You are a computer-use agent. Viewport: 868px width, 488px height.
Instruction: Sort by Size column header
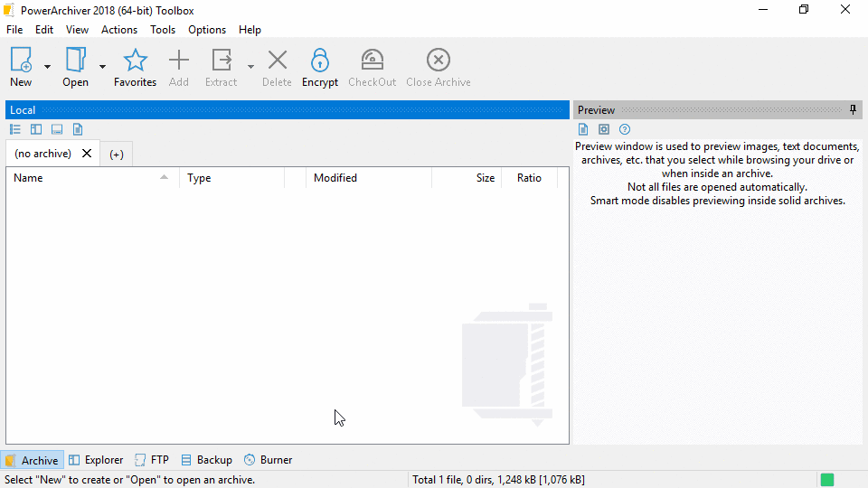467,178
